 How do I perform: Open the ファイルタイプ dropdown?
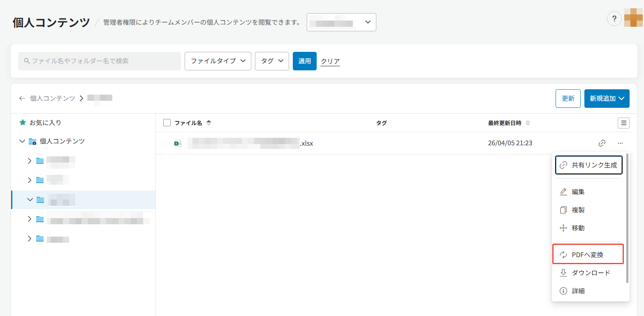point(218,61)
